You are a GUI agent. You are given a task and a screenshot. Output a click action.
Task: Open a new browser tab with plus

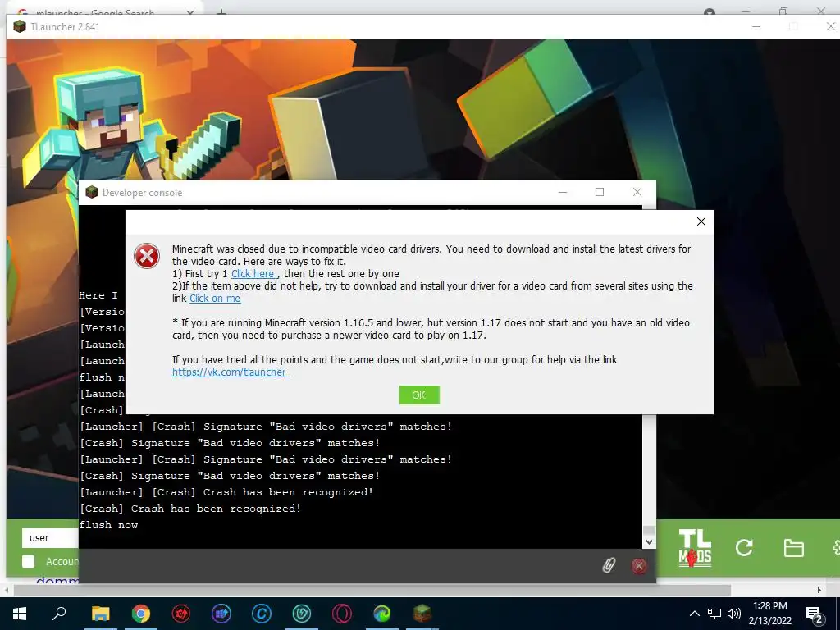click(x=221, y=11)
